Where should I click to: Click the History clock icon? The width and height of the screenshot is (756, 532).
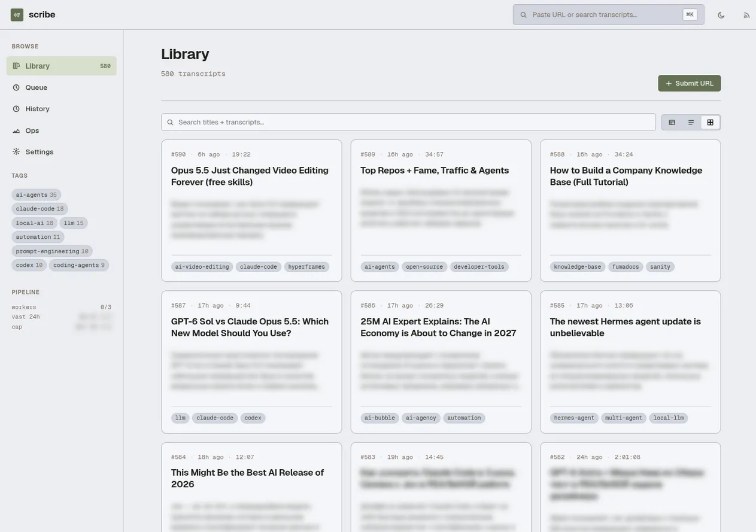tap(16, 109)
